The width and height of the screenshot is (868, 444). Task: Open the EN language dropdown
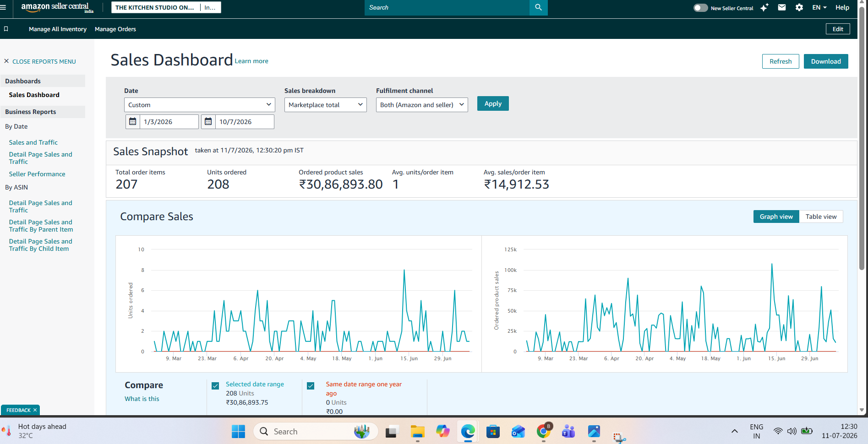pos(819,7)
